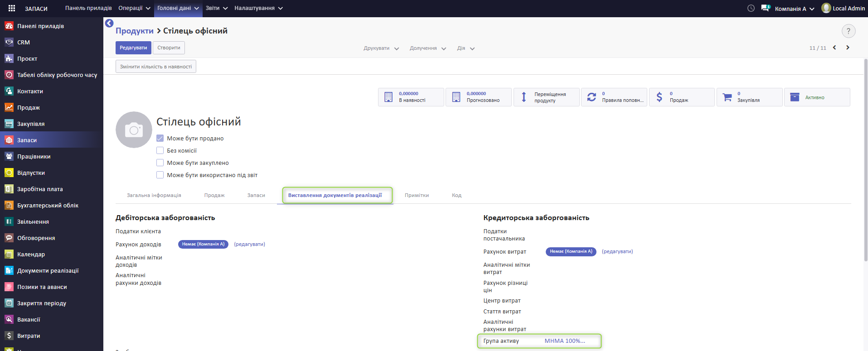
Task: Click Змінити кількість в наявності button
Action: (x=156, y=67)
